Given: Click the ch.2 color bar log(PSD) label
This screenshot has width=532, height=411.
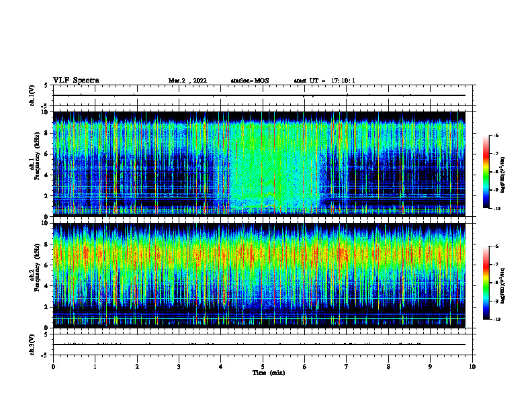Looking at the screenshot, I should [x=503, y=286].
